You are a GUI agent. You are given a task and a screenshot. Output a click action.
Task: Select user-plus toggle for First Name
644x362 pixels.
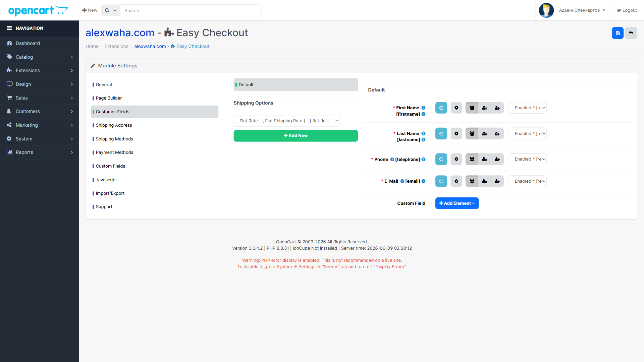pyautogui.click(x=497, y=108)
